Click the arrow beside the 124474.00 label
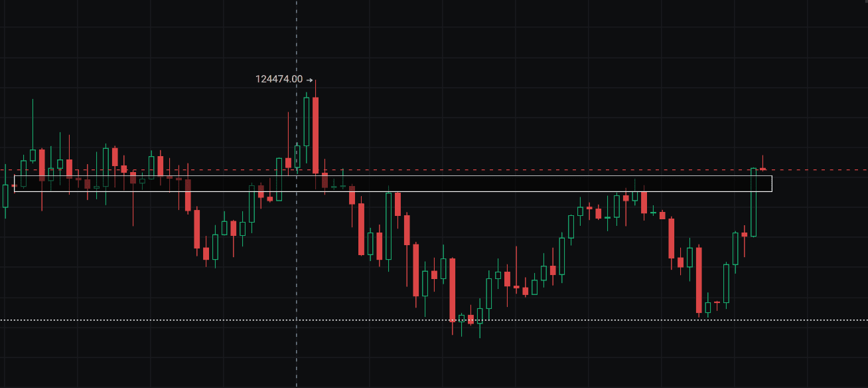Viewport: 868px width, 388px height. coord(309,80)
